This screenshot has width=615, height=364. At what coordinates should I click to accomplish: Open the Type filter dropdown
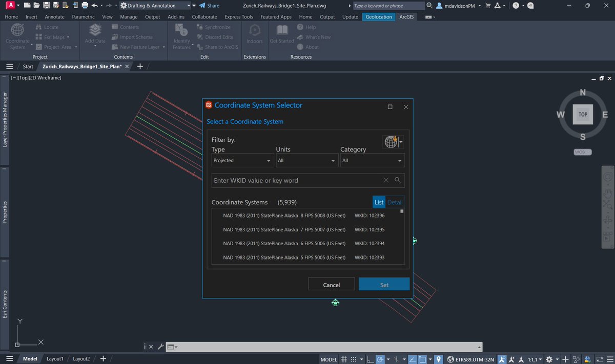pos(243,161)
